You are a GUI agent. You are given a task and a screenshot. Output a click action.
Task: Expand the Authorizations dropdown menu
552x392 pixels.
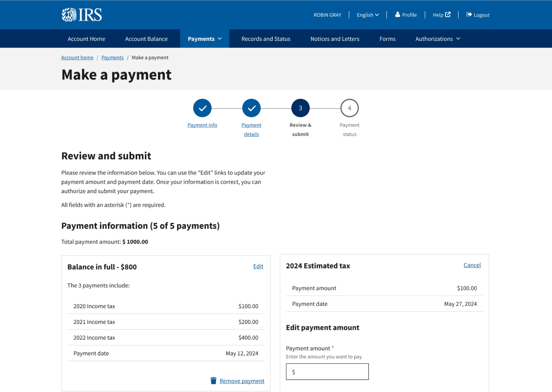coord(438,39)
